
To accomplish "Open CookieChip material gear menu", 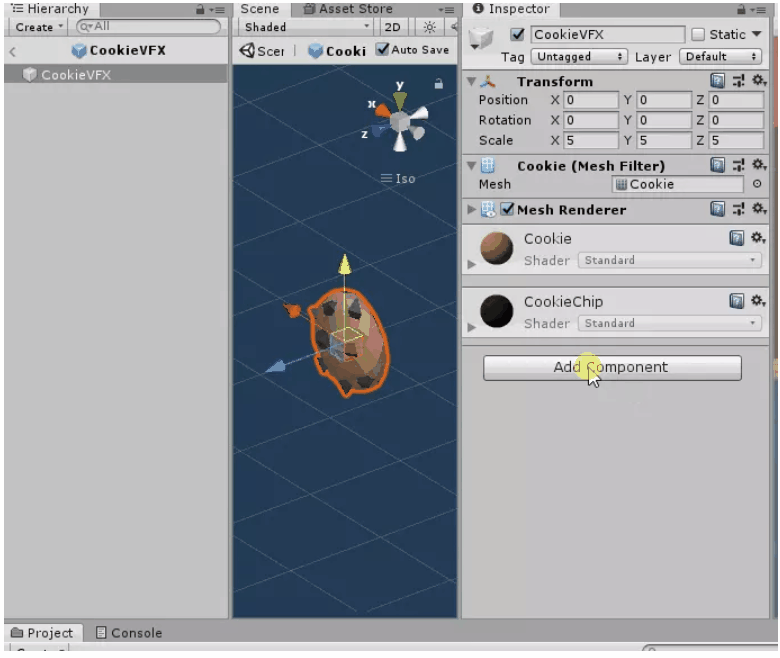I will click(758, 301).
